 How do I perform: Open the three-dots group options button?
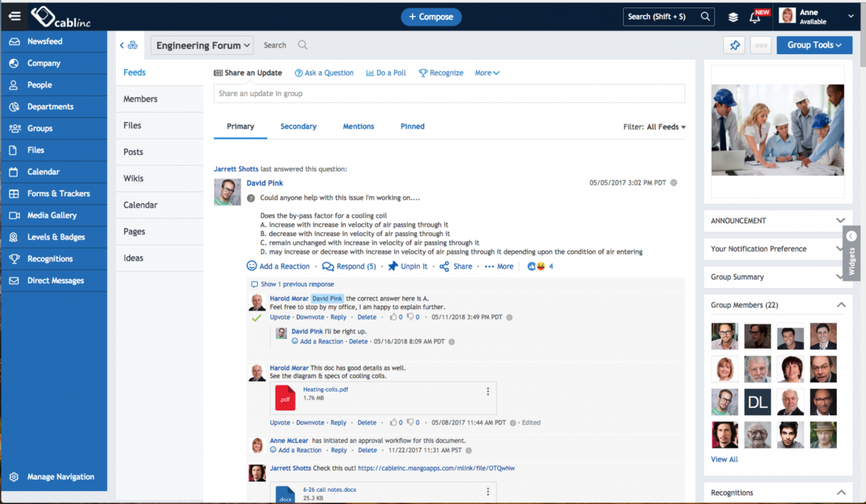(x=761, y=45)
